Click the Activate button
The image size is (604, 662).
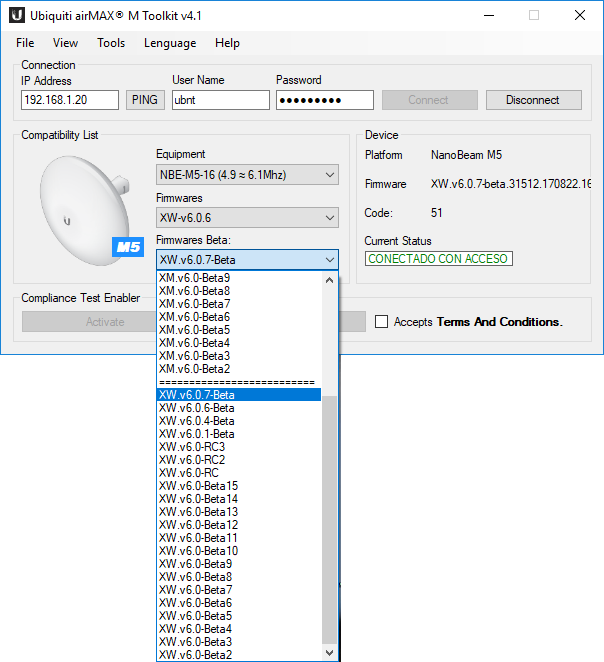point(89,322)
